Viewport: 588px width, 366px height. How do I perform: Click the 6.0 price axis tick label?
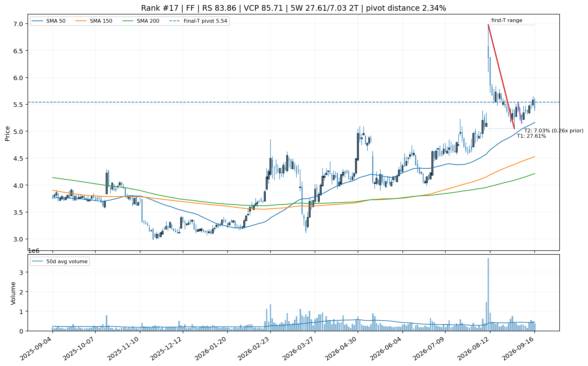[19, 78]
